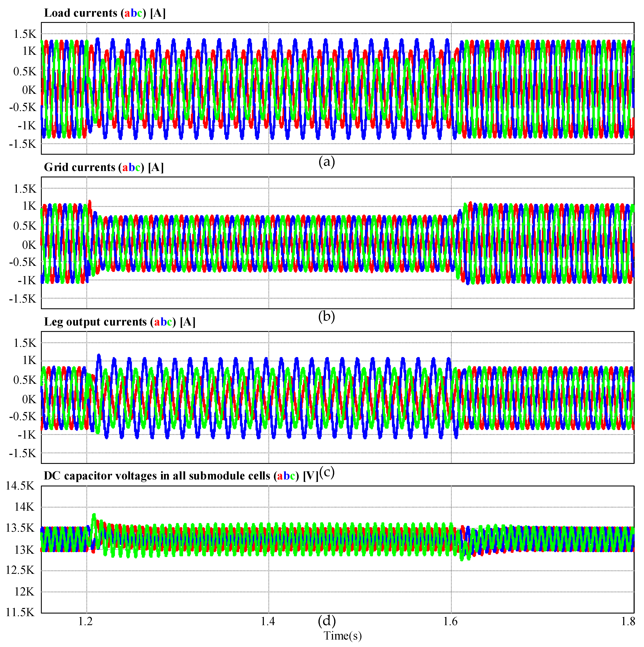644x647 pixels.
Task: Click green "c" in Leg output currents title
Action: 170,323
